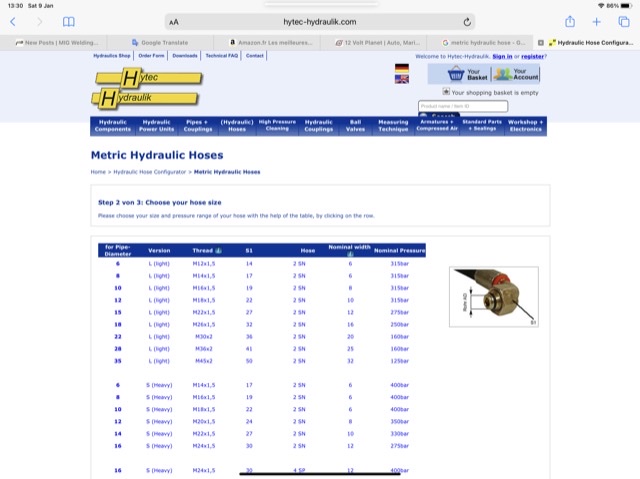Click Metric Hydraulic Hoses breadcrumb
Image resolution: width=640 pixels, height=479 pixels.
227,172
